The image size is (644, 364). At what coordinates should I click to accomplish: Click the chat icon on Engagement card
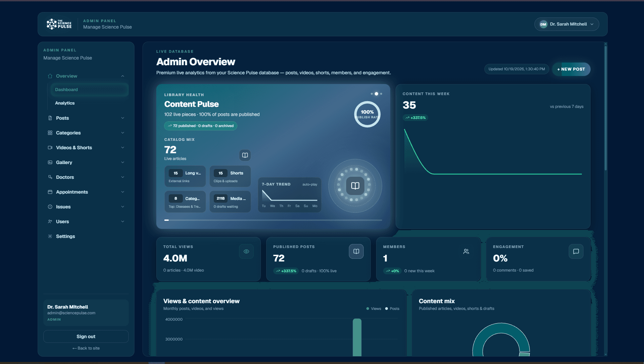[x=576, y=251]
